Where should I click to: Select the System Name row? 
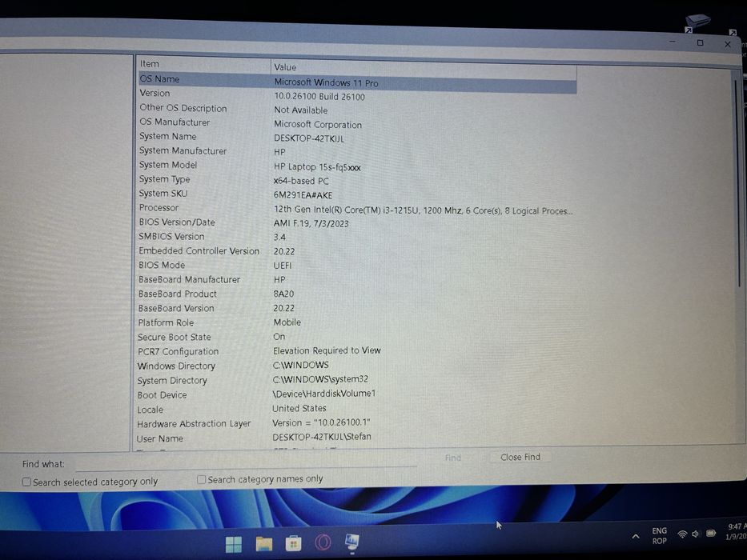pos(357,138)
